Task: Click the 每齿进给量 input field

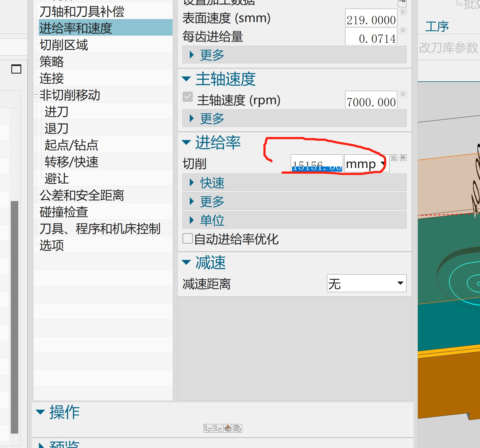Action: point(371,36)
